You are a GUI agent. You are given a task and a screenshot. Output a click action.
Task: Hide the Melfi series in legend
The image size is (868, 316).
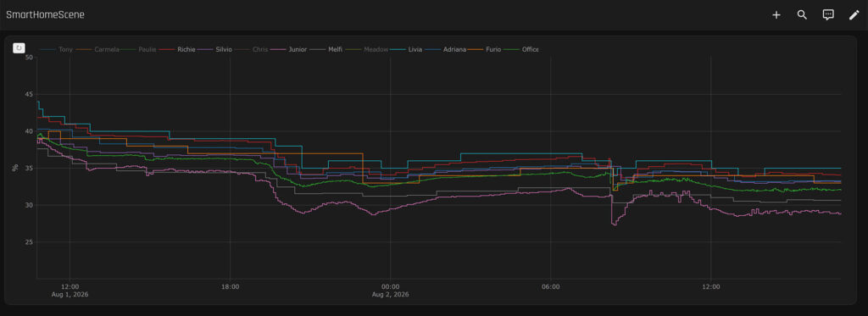[x=326, y=49]
